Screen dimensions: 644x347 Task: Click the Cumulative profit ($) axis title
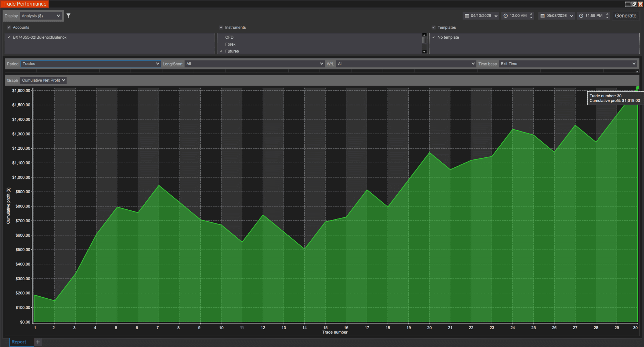[8, 206]
